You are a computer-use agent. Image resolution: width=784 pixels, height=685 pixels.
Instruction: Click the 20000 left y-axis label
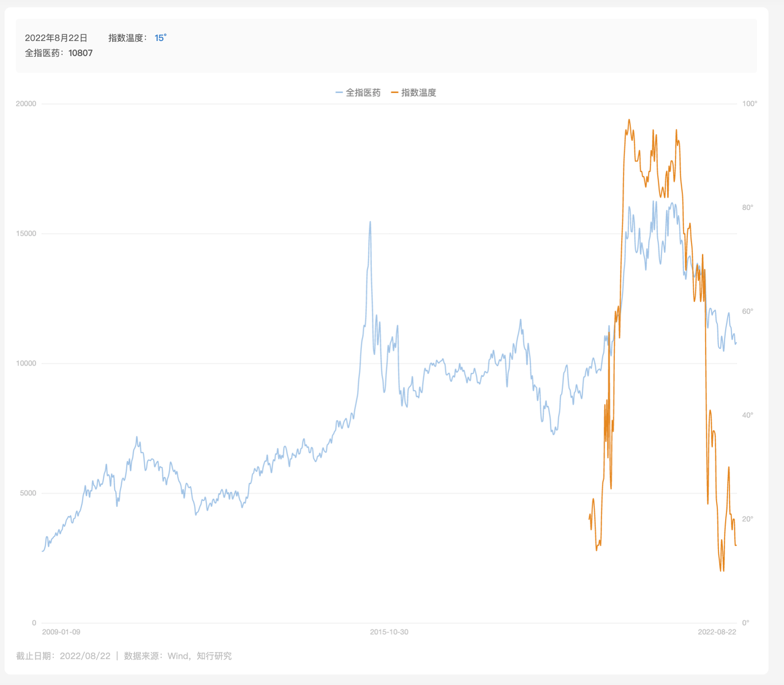click(26, 104)
